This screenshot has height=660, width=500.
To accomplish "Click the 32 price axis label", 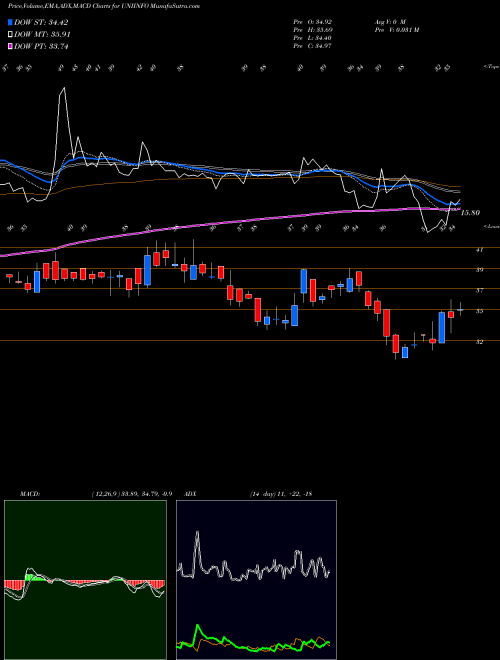I will pyautogui.click(x=479, y=342).
